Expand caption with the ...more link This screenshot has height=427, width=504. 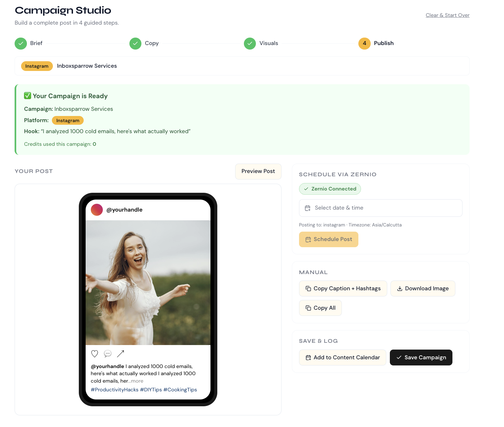(x=136, y=381)
